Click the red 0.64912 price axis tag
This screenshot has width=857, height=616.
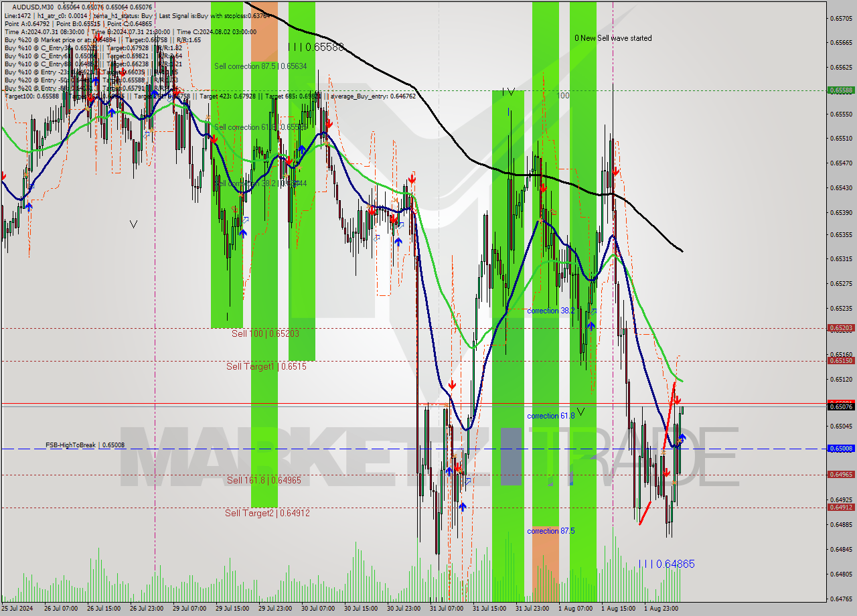pos(841,507)
